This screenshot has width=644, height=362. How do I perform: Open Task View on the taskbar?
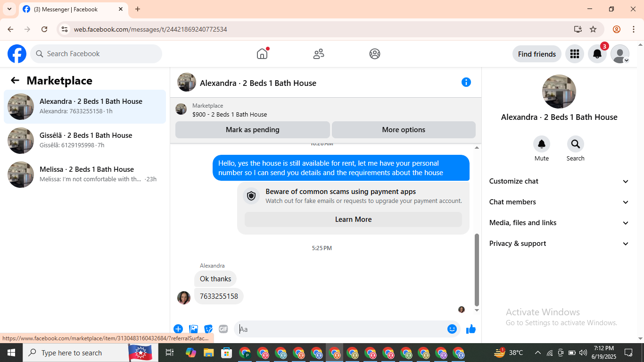click(x=170, y=353)
